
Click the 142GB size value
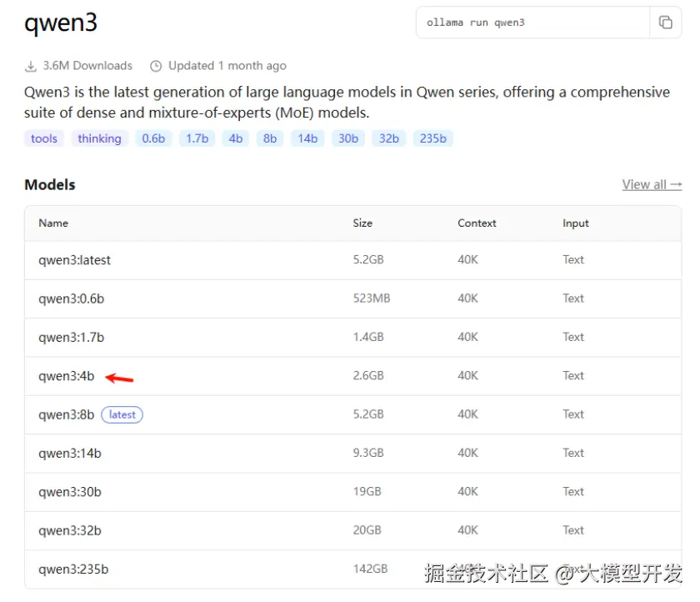coord(370,569)
